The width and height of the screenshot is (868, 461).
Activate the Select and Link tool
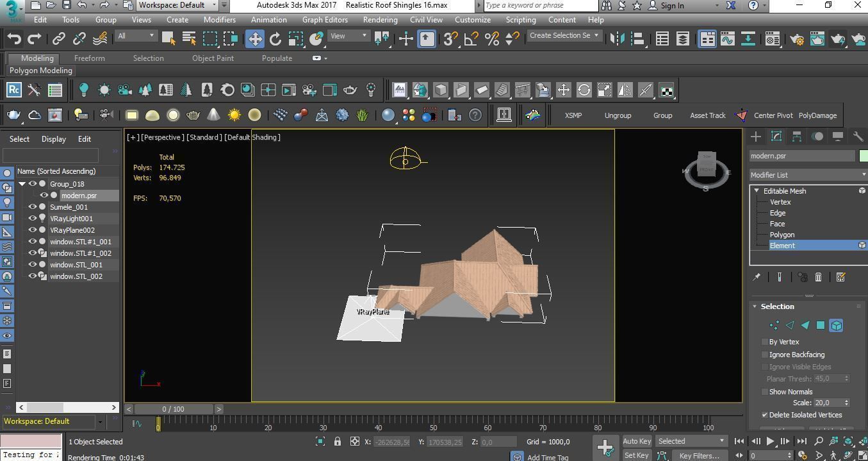[59, 39]
